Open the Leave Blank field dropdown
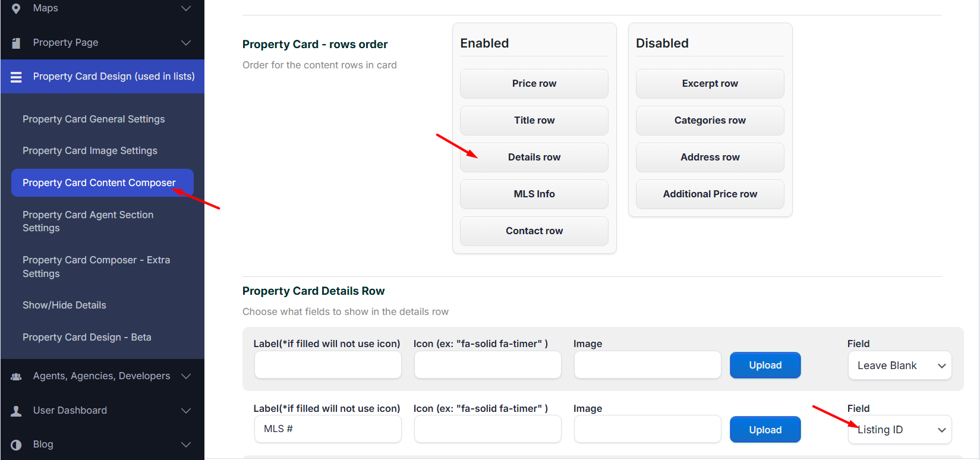 coord(899,366)
